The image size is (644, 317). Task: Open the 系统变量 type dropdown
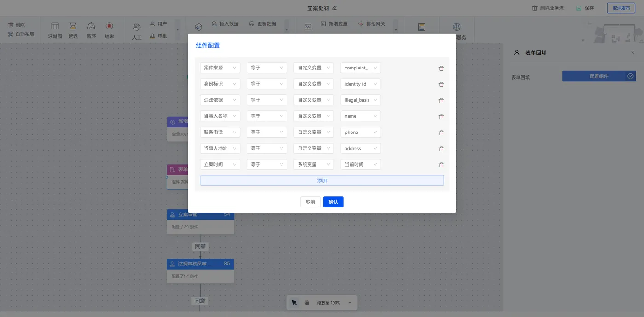314,164
